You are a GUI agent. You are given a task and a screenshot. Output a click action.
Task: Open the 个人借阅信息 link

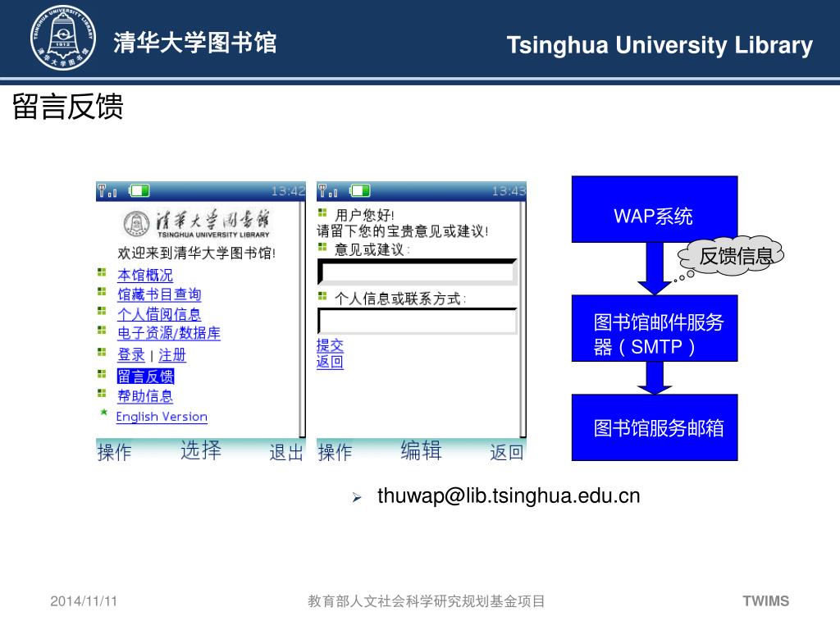click(159, 314)
